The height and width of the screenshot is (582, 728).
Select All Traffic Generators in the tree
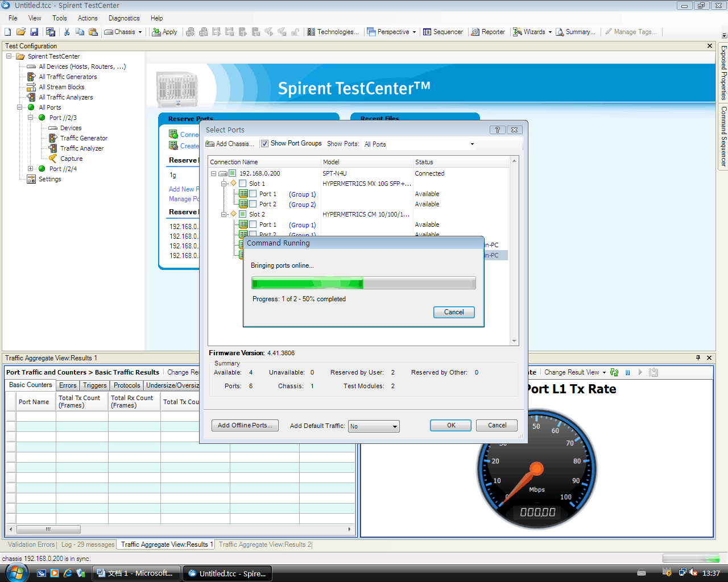coord(68,77)
